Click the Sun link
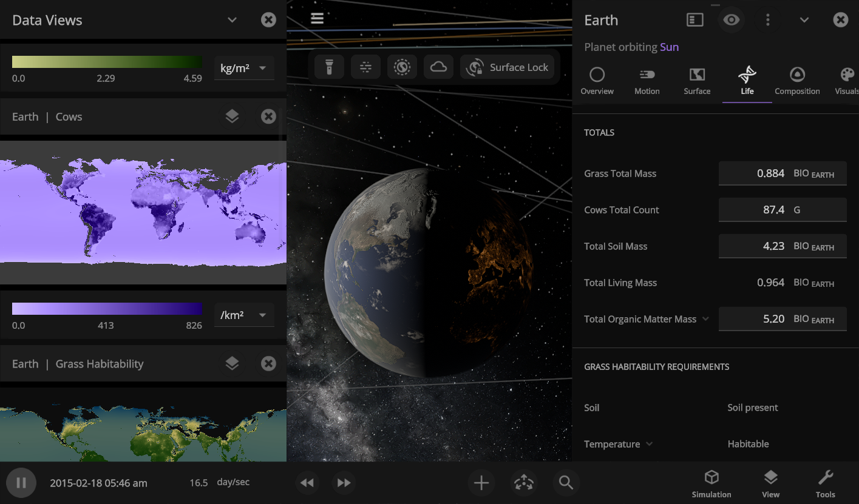The width and height of the screenshot is (859, 504). [x=669, y=47]
